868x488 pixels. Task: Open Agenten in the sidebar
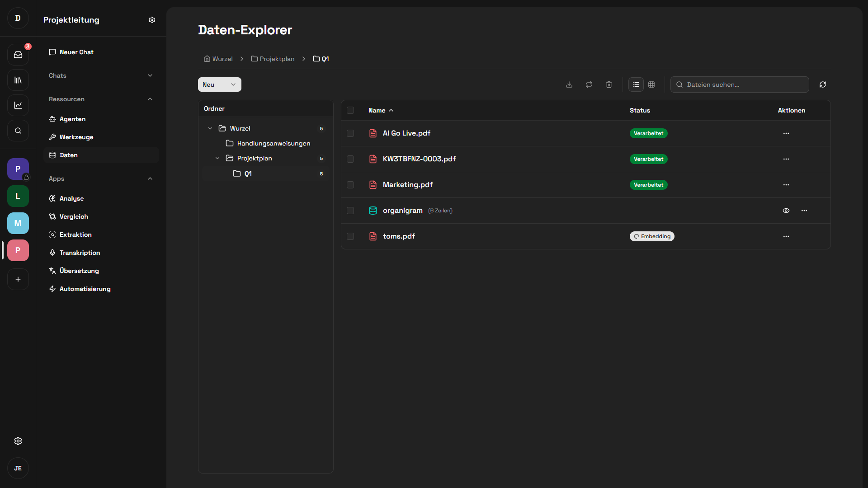tap(72, 119)
